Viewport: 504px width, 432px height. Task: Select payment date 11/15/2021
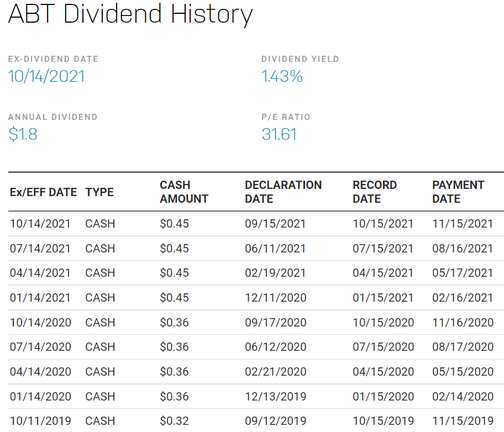coord(463,224)
